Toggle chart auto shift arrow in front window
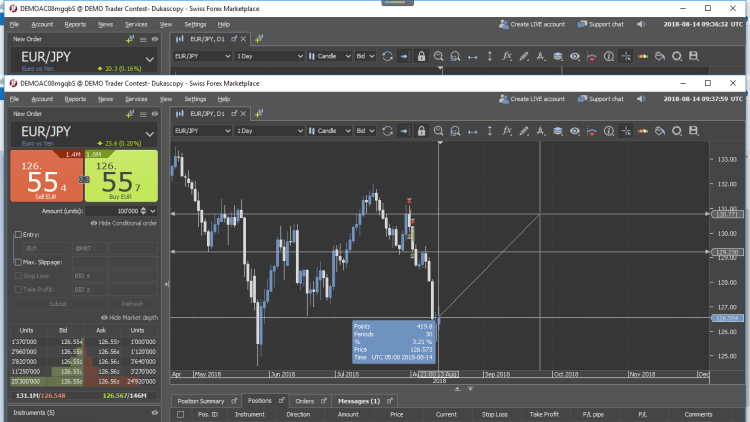The image size is (750, 422). 404,131
